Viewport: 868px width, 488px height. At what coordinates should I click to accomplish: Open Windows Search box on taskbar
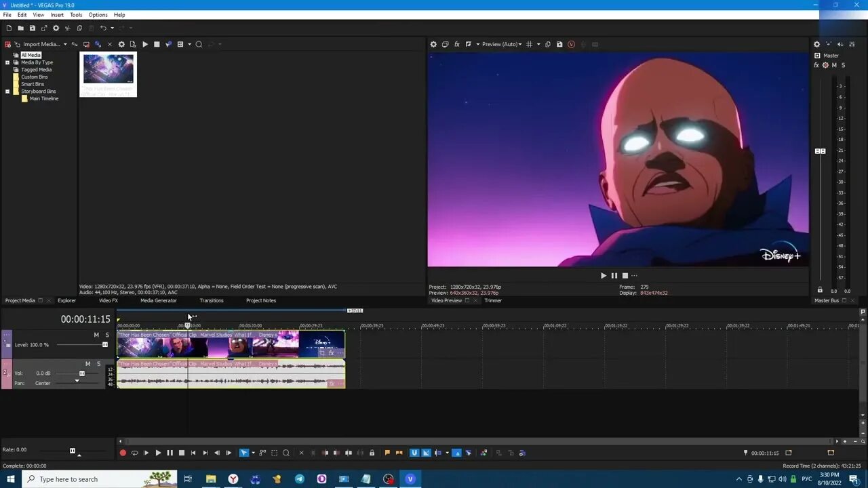(100, 479)
